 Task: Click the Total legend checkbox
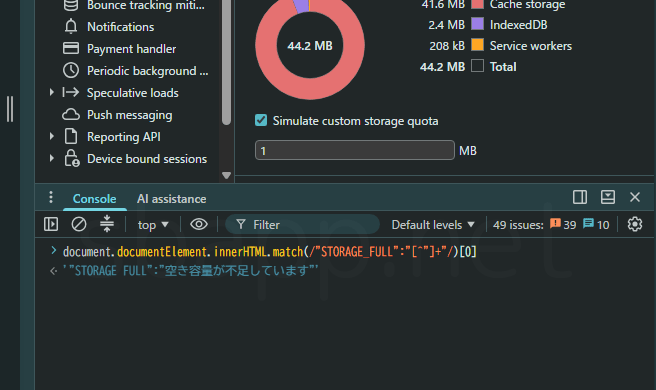pos(477,66)
